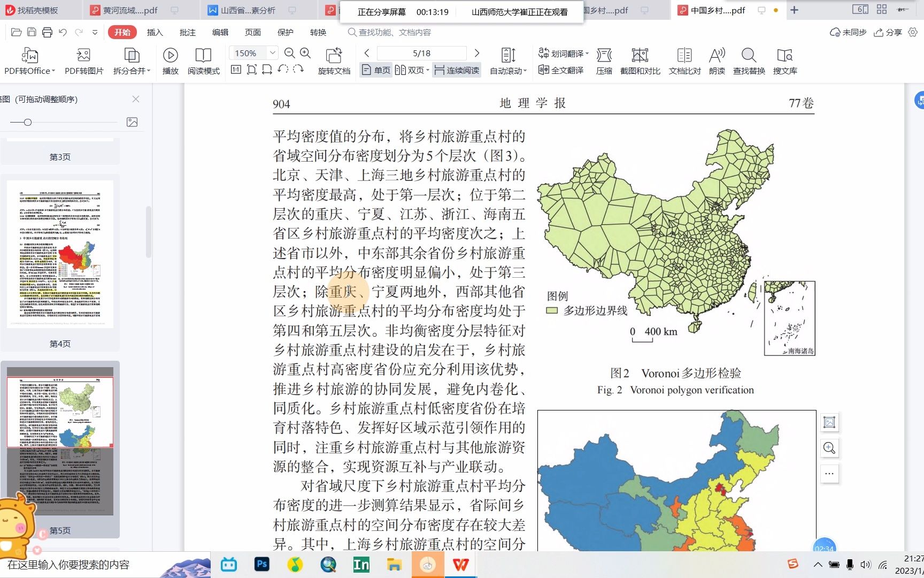Open PDF转Office converter dropdown
The width and height of the screenshot is (924, 578).
[29, 62]
